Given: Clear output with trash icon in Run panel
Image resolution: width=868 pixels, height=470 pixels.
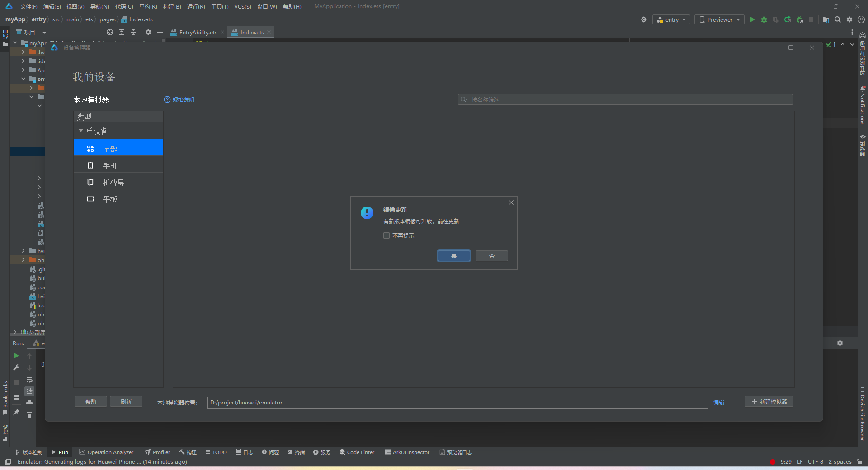Looking at the screenshot, I should click(29, 414).
